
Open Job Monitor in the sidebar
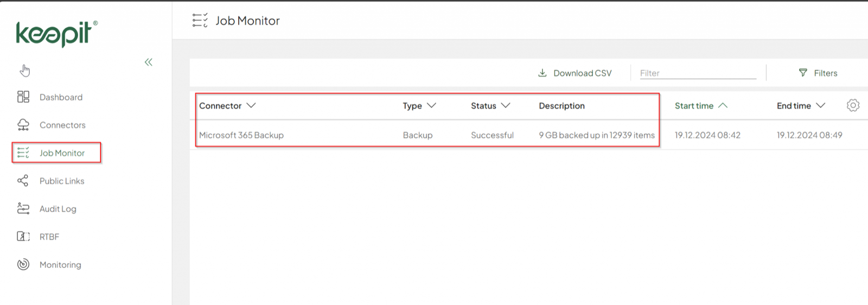tap(62, 153)
